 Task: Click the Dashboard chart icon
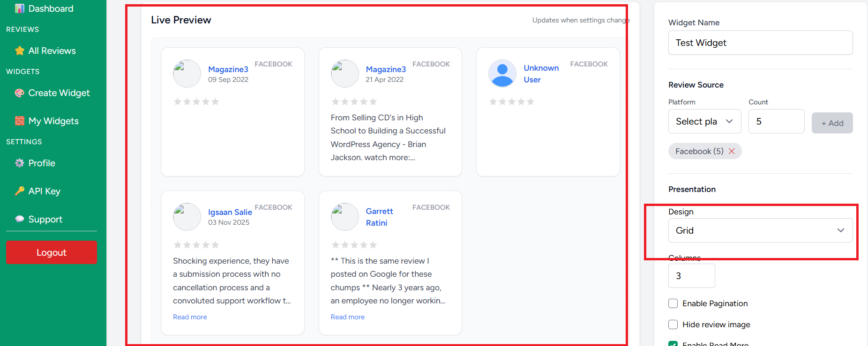[19, 8]
